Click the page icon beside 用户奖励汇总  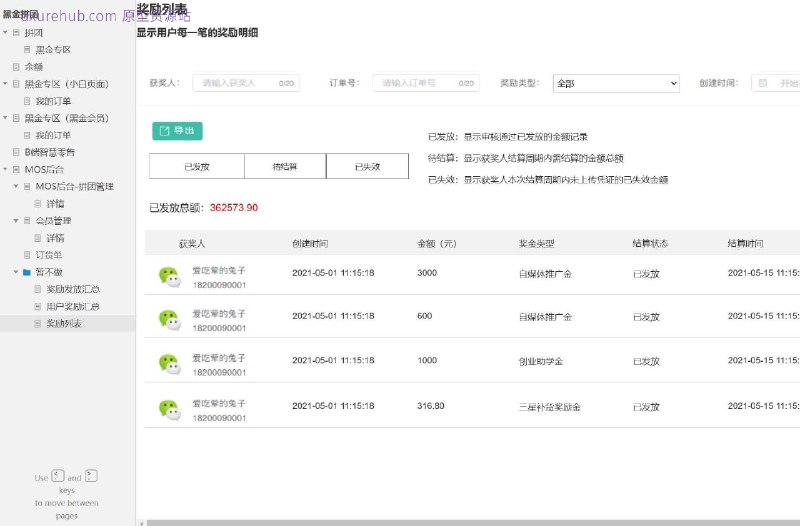point(38,306)
